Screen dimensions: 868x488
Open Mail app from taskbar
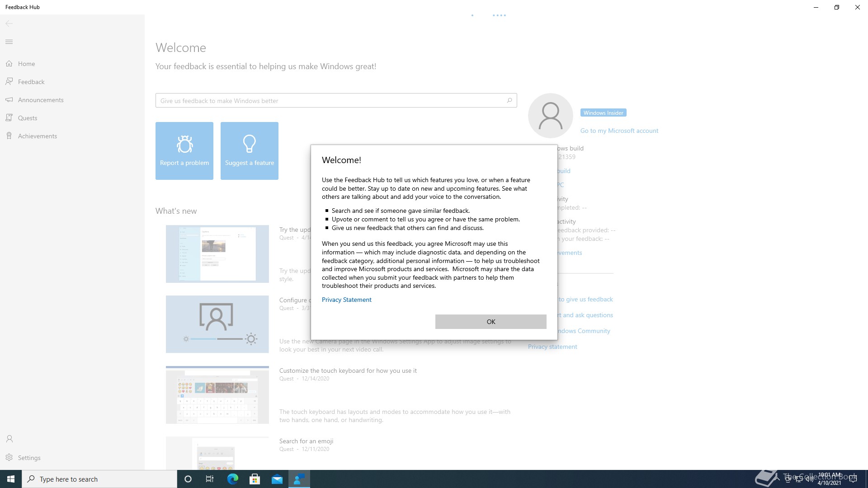(x=277, y=479)
